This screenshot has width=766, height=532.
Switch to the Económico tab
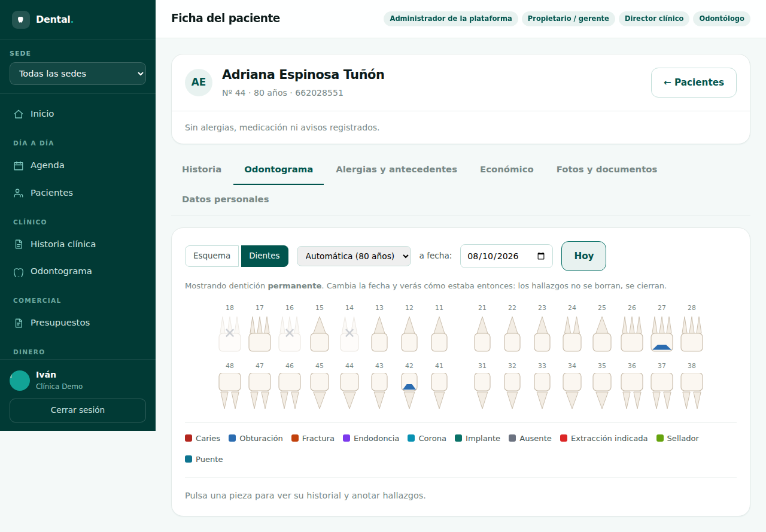point(507,169)
